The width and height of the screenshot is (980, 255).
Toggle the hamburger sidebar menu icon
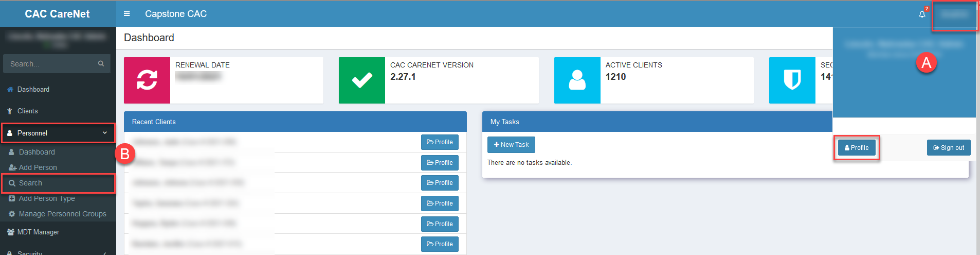point(126,14)
